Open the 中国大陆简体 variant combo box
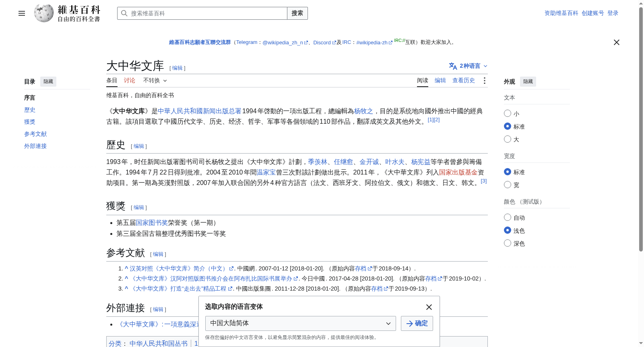 pyautogui.click(x=300, y=324)
